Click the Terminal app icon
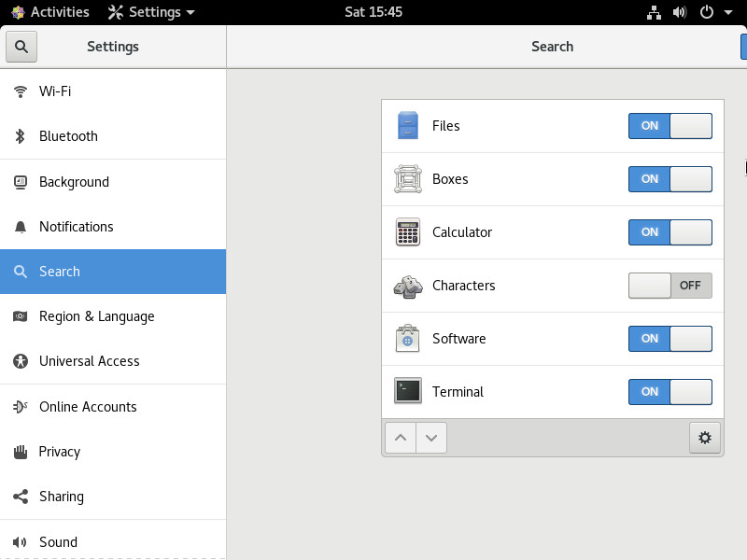Viewport: 747px width, 560px height. [x=408, y=391]
